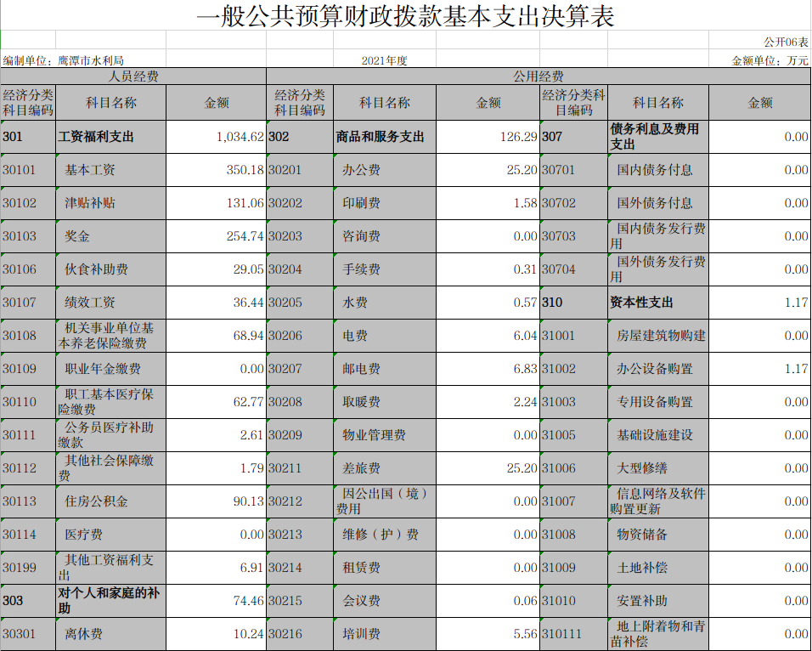Select the 电费 cell
Image resolution: width=812 pixels, height=651 pixels.
(x=385, y=336)
